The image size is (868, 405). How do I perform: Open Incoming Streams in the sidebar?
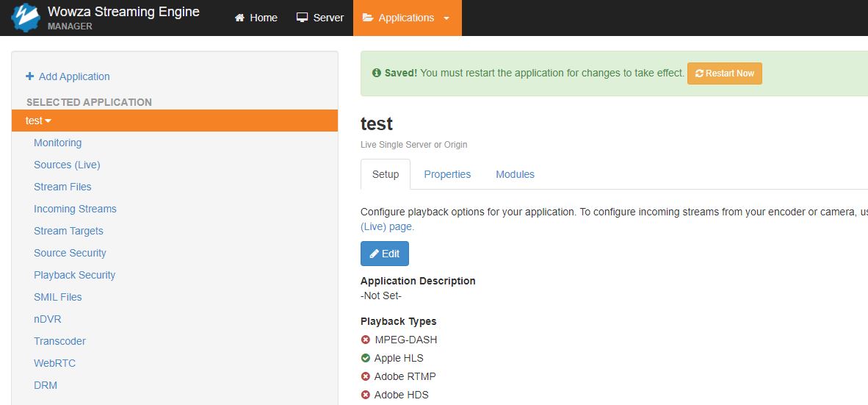point(76,209)
